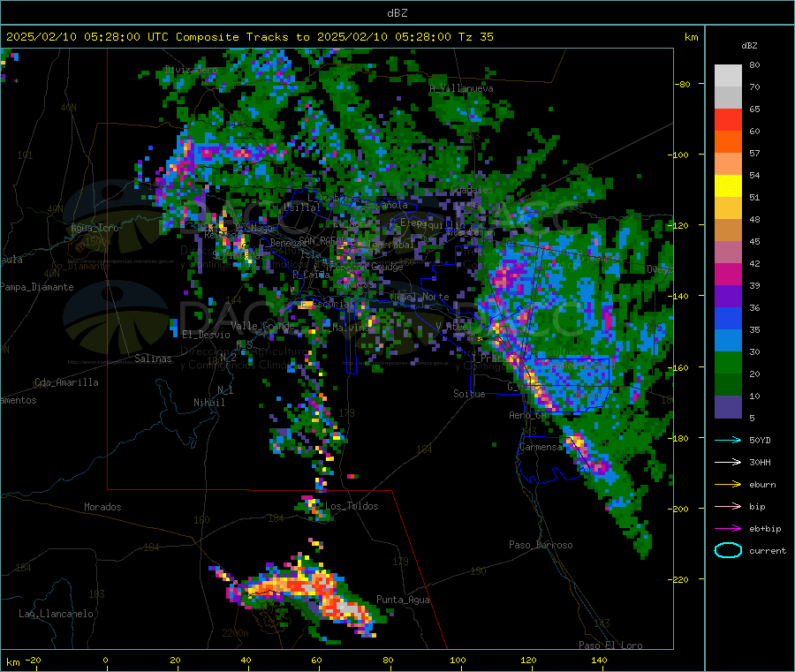Click the Cda_Amarilla location label
The height and width of the screenshot is (672, 795).
[66, 382]
